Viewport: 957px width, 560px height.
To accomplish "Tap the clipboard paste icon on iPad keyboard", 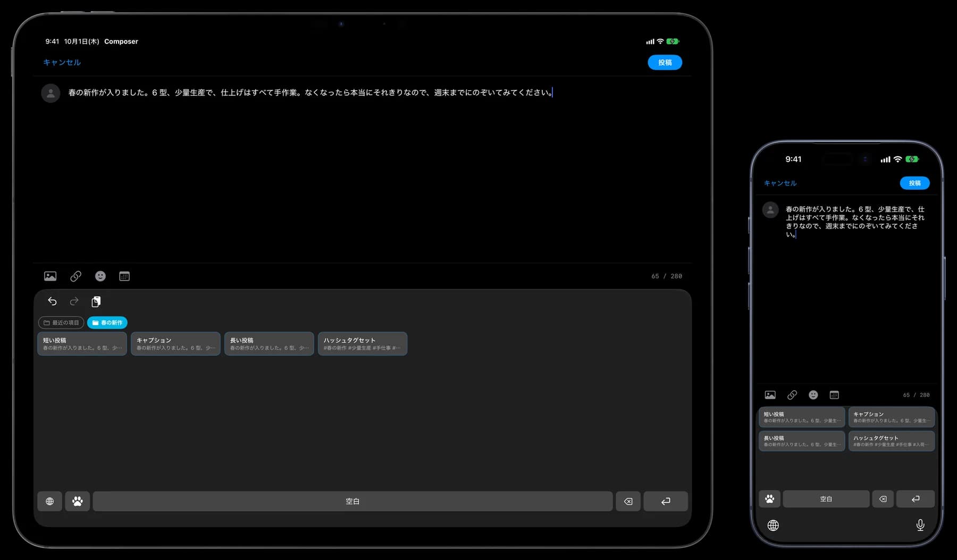I will 96,301.
